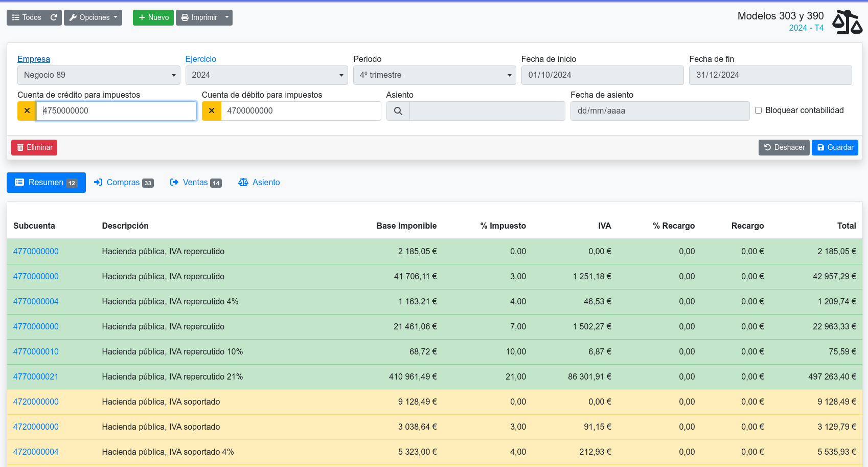868x467 pixels.
Task: Switch to the Ventas tab
Action: tap(195, 183)
